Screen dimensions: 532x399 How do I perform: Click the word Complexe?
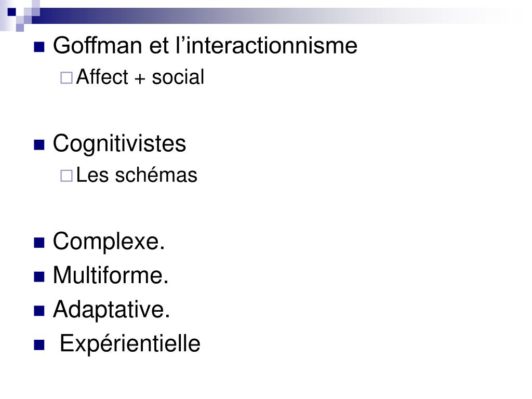click(x=109, y=242)
